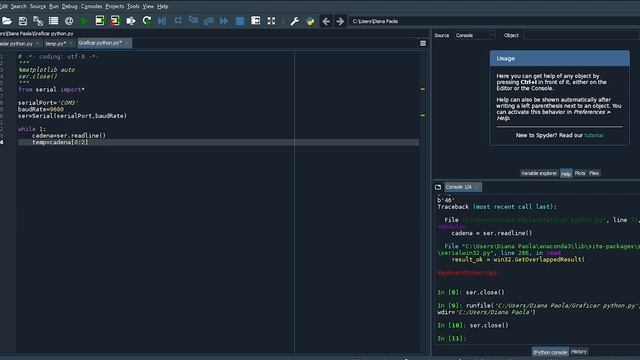Open the Run menu
The width and height of the screenshot is (640, 360).
[x=53, y=6]
